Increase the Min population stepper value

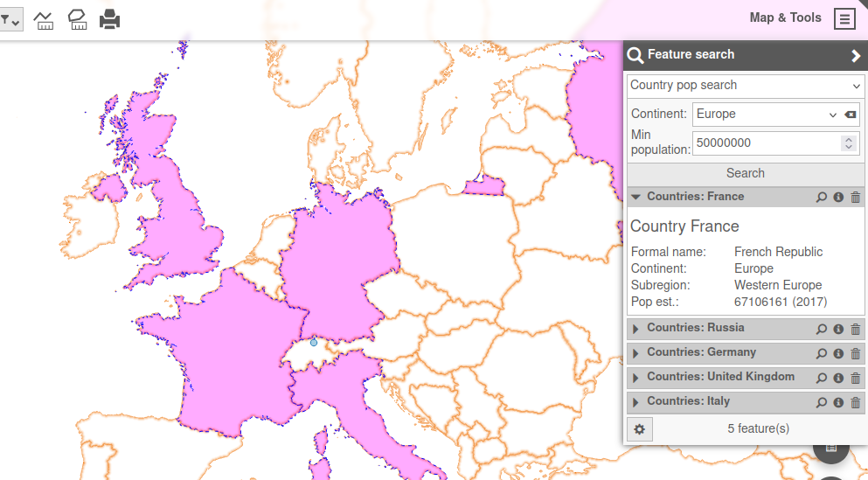pos(847,139)
